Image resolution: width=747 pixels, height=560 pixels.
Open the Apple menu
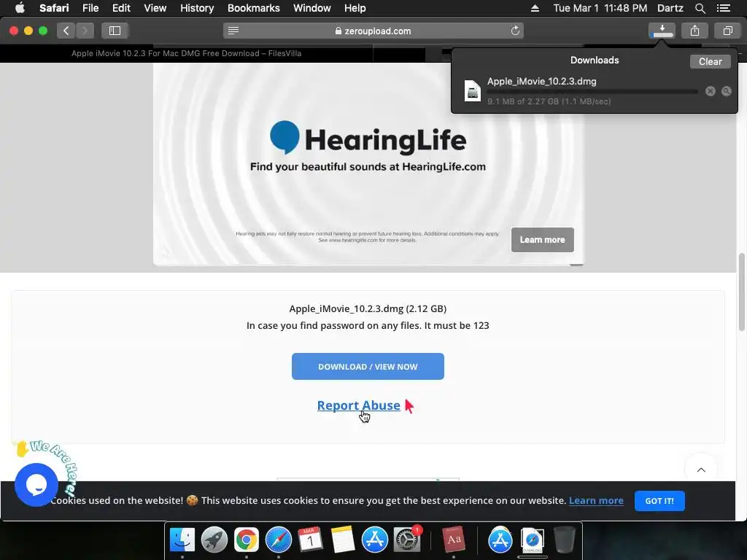[20, 8]
